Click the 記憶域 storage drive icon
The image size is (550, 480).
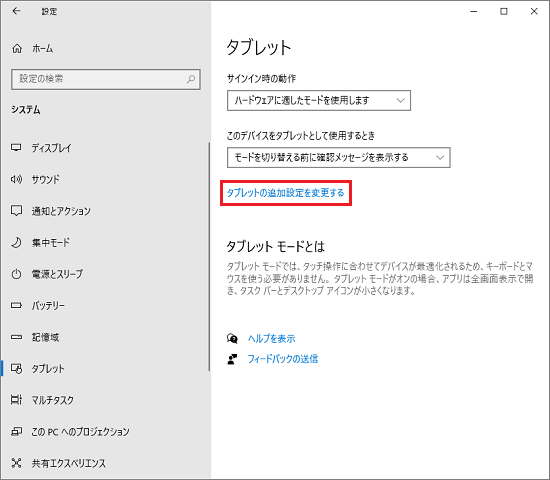tap(16, 337)
